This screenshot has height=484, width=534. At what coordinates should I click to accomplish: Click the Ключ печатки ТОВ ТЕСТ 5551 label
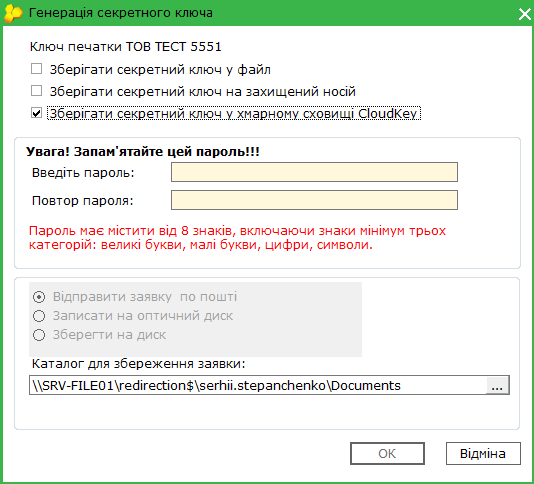[126, 46]
